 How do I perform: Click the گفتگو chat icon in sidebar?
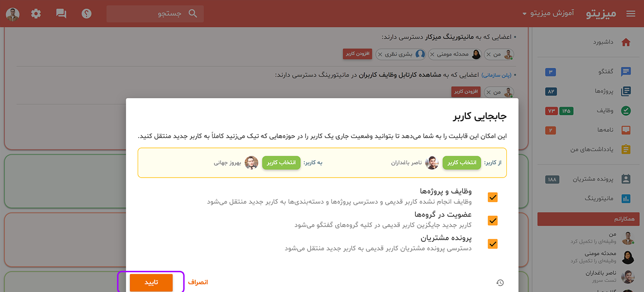[x=626, y=72]
